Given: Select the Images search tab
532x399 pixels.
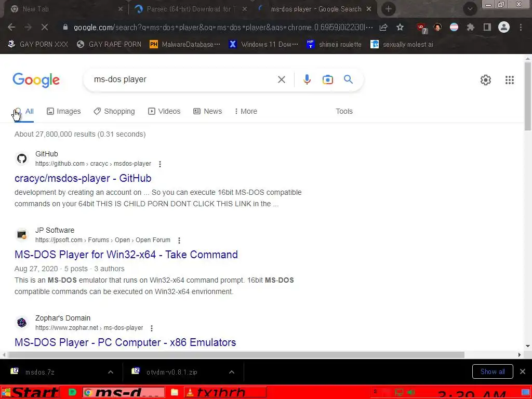Looking at the screenshot, I should coord(64,111).
